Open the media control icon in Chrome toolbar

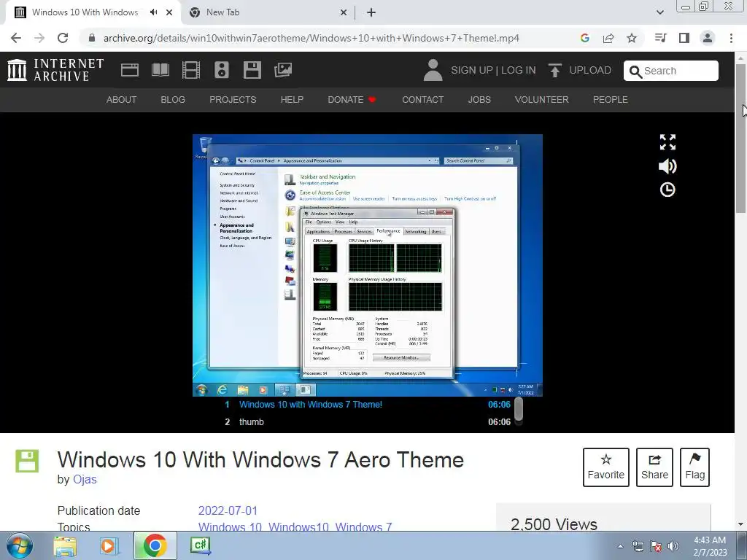click(x=660, y=38)
